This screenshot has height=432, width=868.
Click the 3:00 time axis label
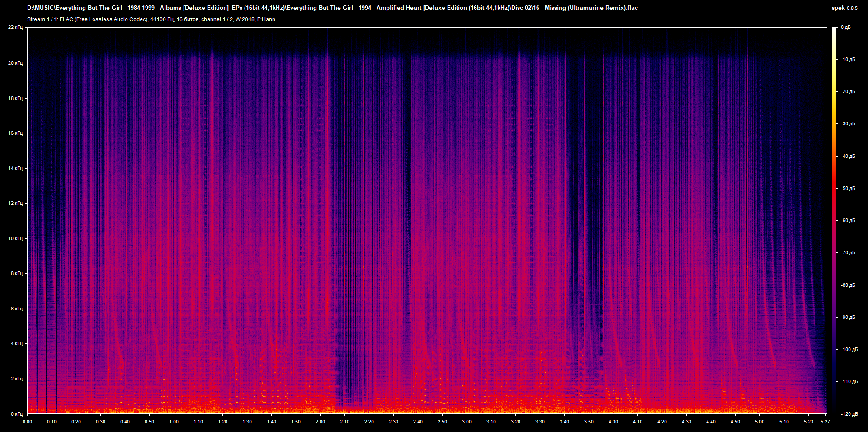[467, 422]
